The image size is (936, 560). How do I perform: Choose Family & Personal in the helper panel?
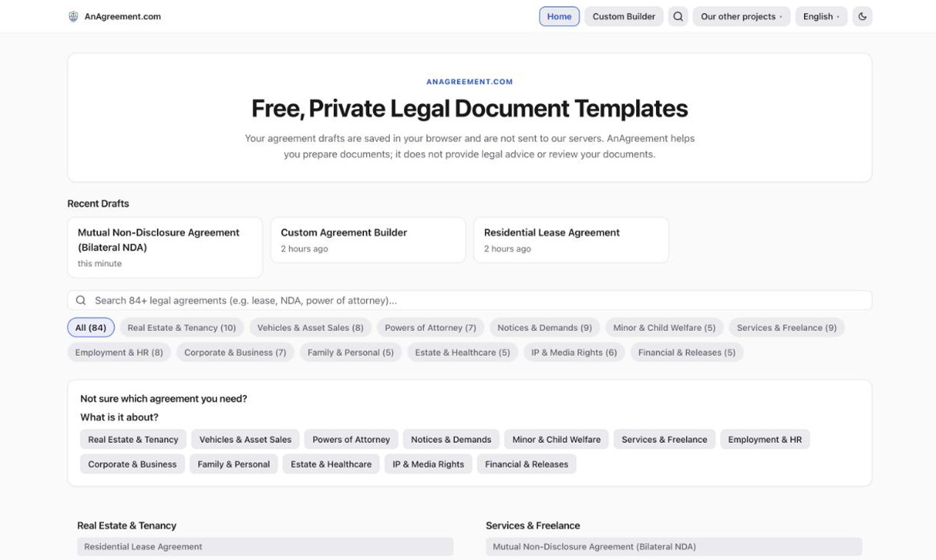(x=234, y=465)
